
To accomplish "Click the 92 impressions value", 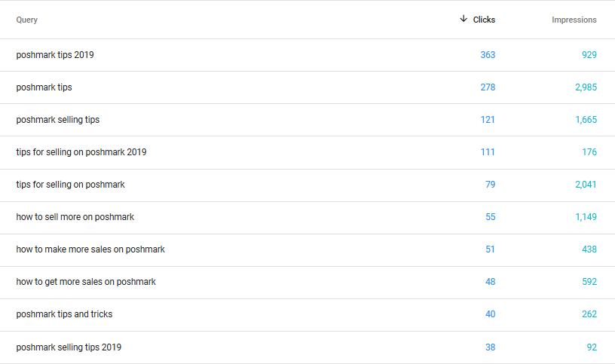I will coord(592,347).
